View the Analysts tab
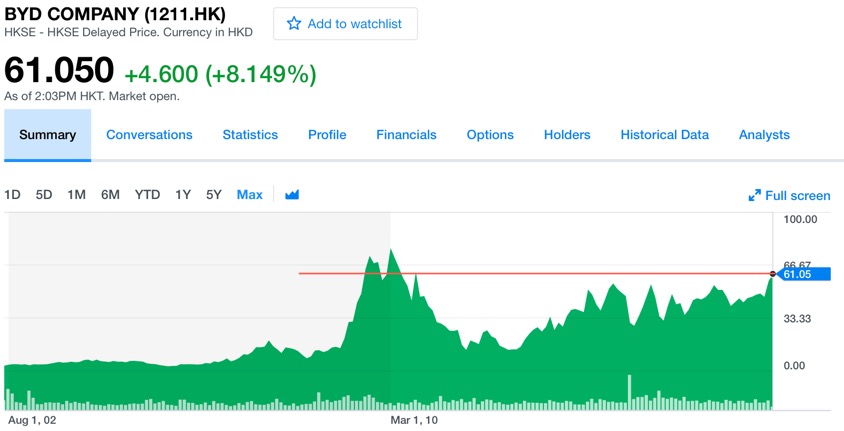844x431 pixels. 764,135
